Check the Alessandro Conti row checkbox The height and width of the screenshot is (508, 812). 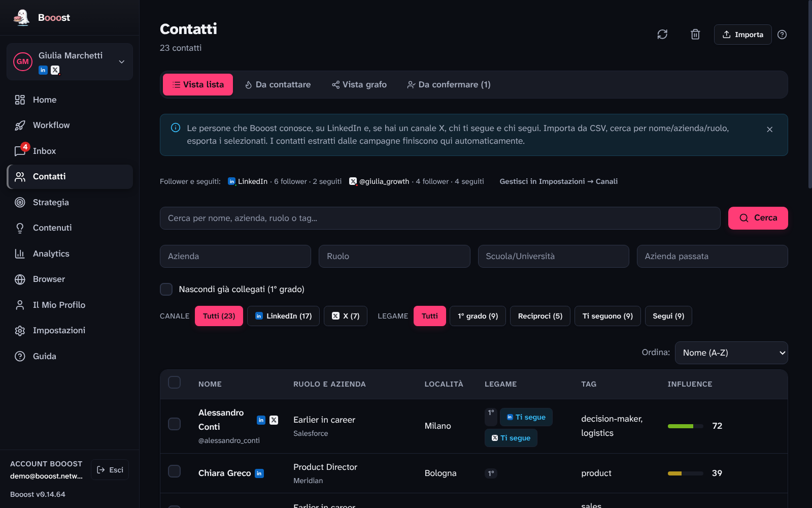(x=174, y=424)
